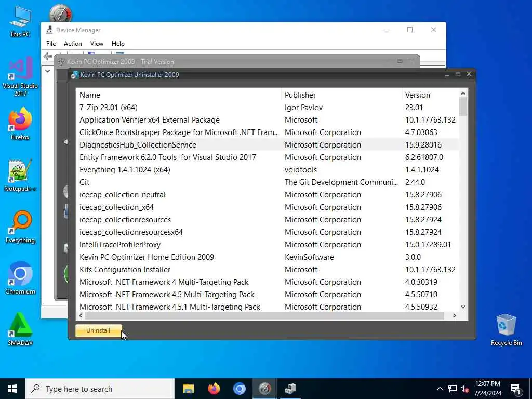The height and width of the screenshot is (399, 532).
Task: Click the vertical scrollbar thumb
Action: (x=463, y=107)
